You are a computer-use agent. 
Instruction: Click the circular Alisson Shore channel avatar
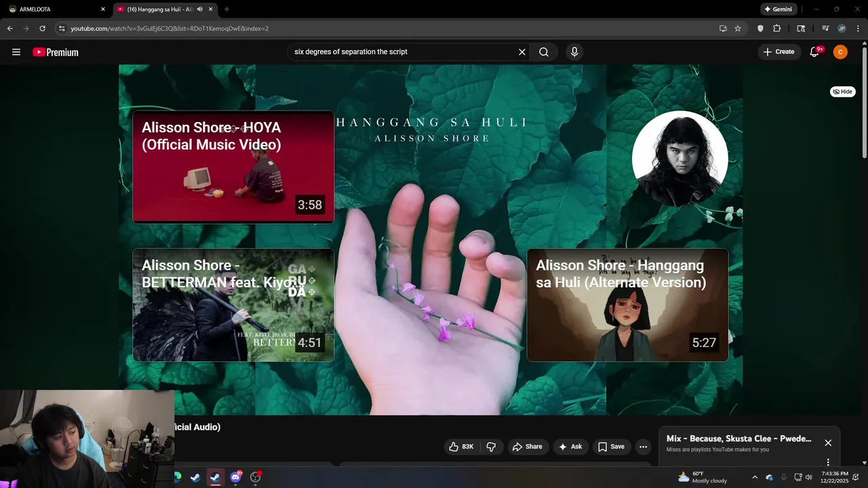[x=680, y=159]
